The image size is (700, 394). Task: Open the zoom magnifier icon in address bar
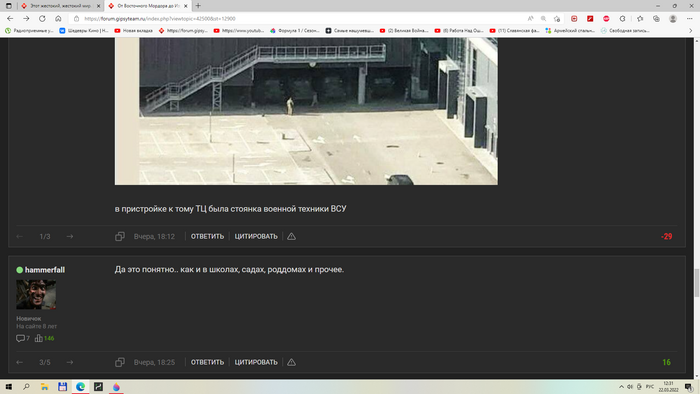(543, 19)
